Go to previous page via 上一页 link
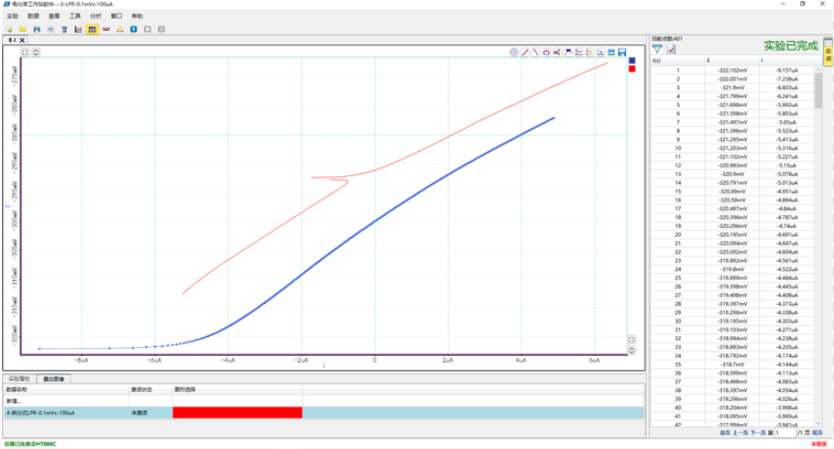 point(740,433)
